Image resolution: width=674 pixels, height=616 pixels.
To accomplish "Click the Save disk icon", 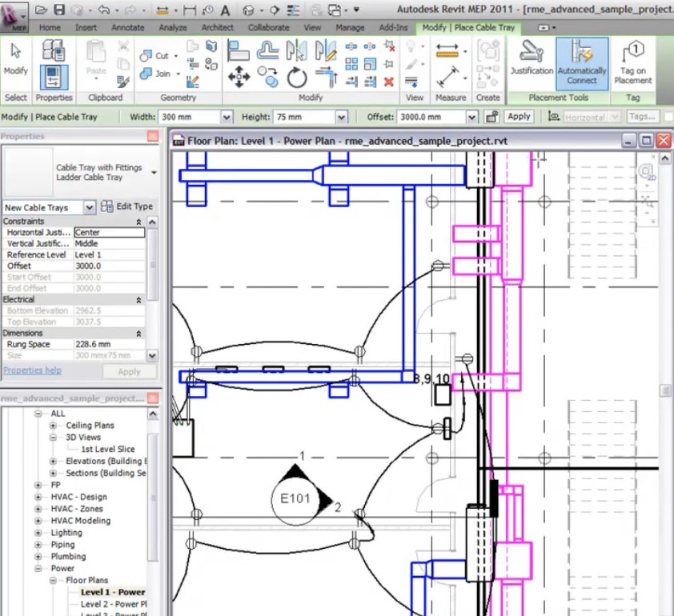I will click(59, 10).
